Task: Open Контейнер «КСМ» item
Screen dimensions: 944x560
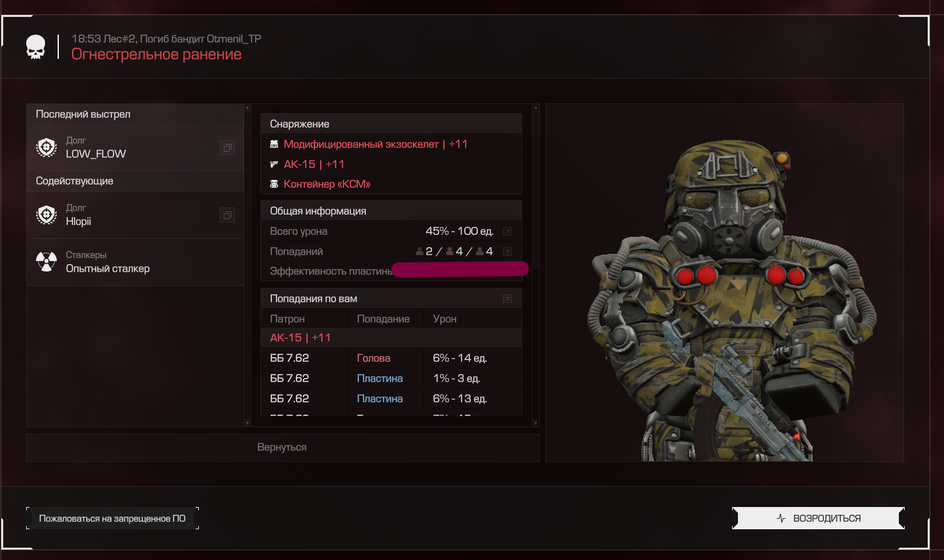Action: pos(327,184)
